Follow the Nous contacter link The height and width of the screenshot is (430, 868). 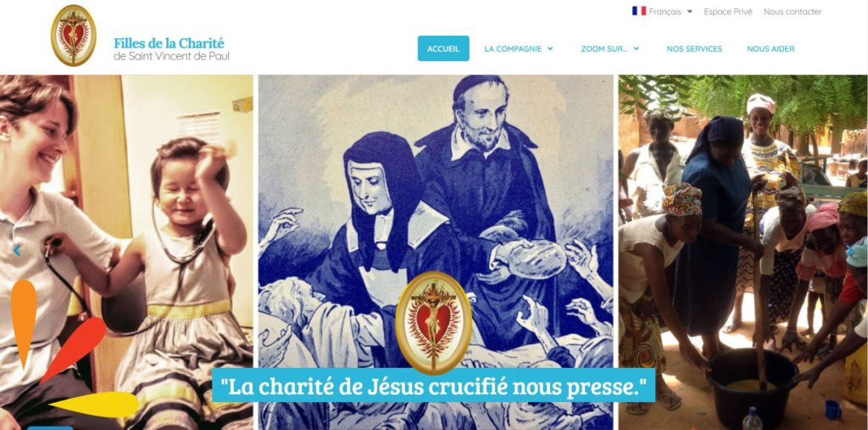tap(793, 12)
